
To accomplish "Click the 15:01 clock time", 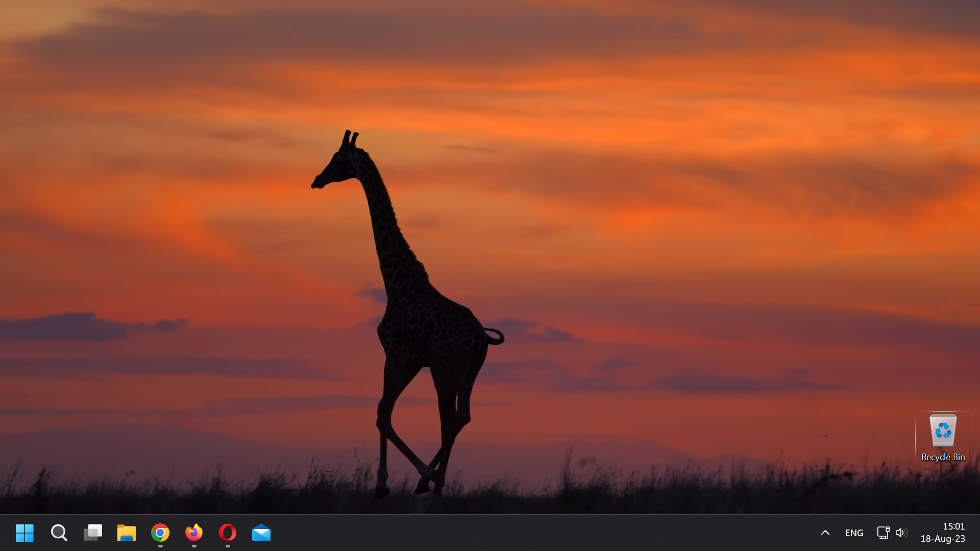I will pos(953,526).
